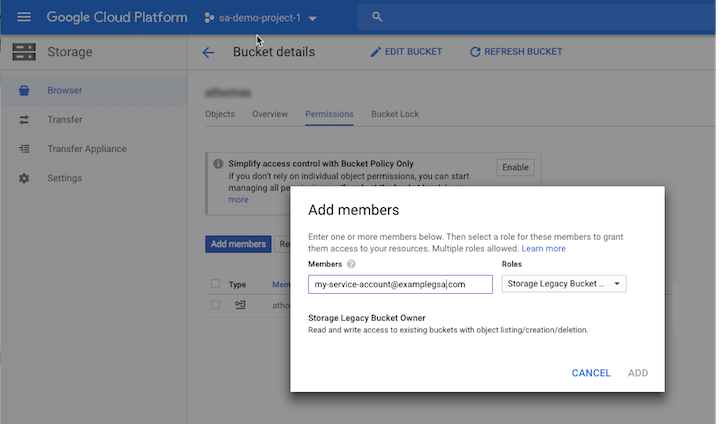Click the EDIT BUCKET button label
Image resolution: width=720 pixels, height=424 pixels.
pos(413,52)
